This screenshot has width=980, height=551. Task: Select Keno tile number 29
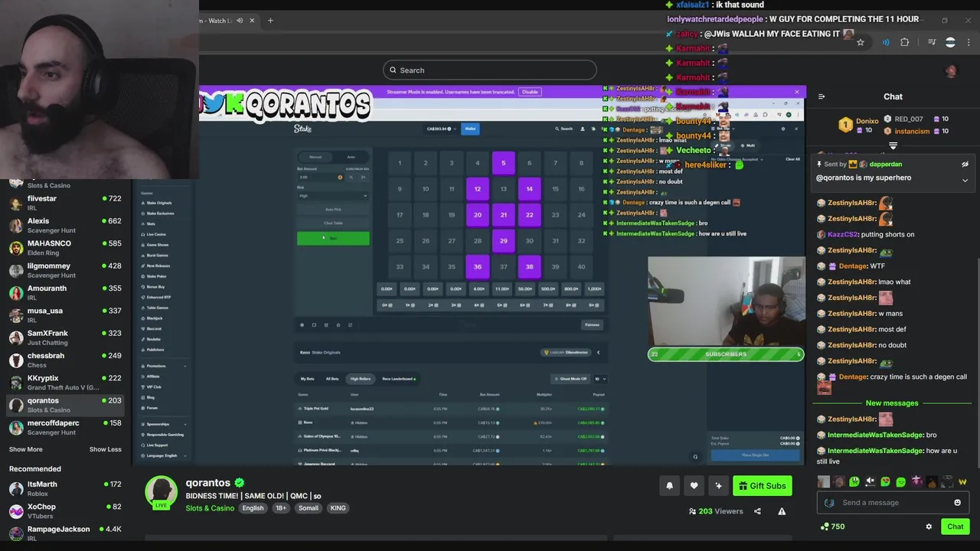(503, 240)
